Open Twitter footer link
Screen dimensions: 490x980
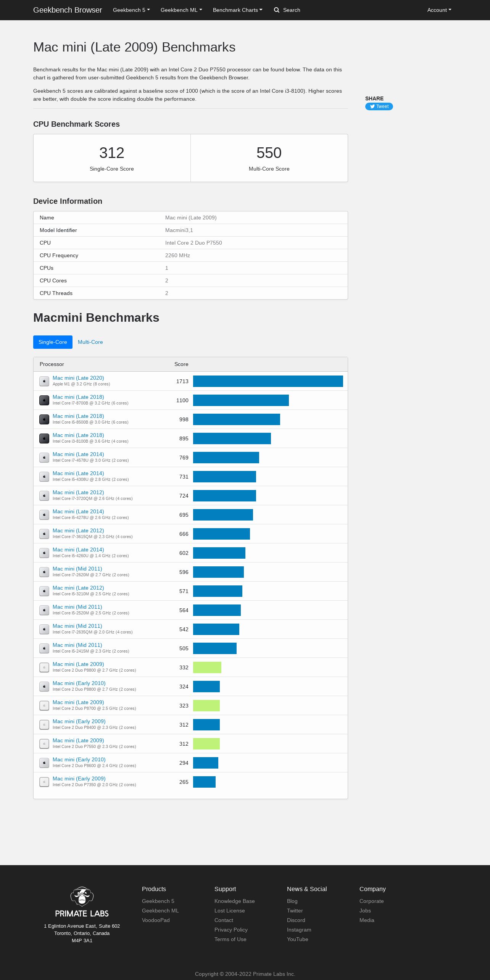tap(295, 911)
